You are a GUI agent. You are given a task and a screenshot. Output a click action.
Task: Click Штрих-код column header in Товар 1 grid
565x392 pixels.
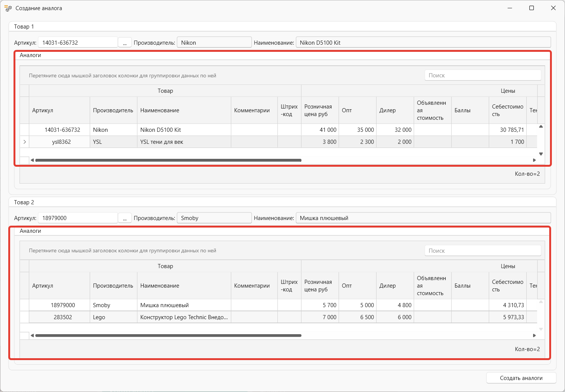[289, 110]
